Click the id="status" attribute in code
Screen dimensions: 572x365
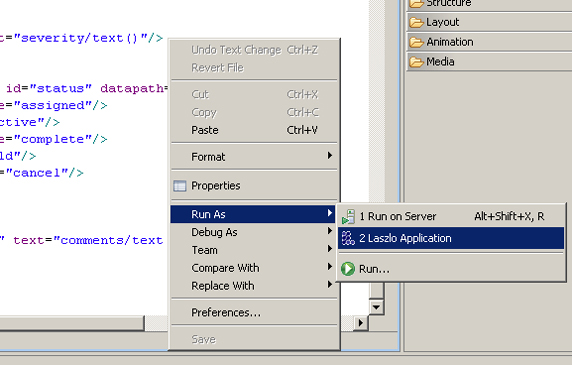(x=49, y=89)
